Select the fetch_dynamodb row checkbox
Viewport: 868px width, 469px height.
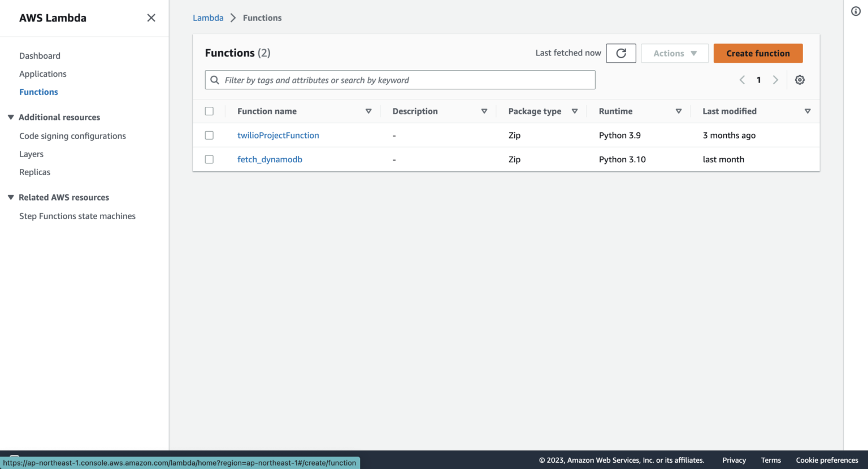209,159
